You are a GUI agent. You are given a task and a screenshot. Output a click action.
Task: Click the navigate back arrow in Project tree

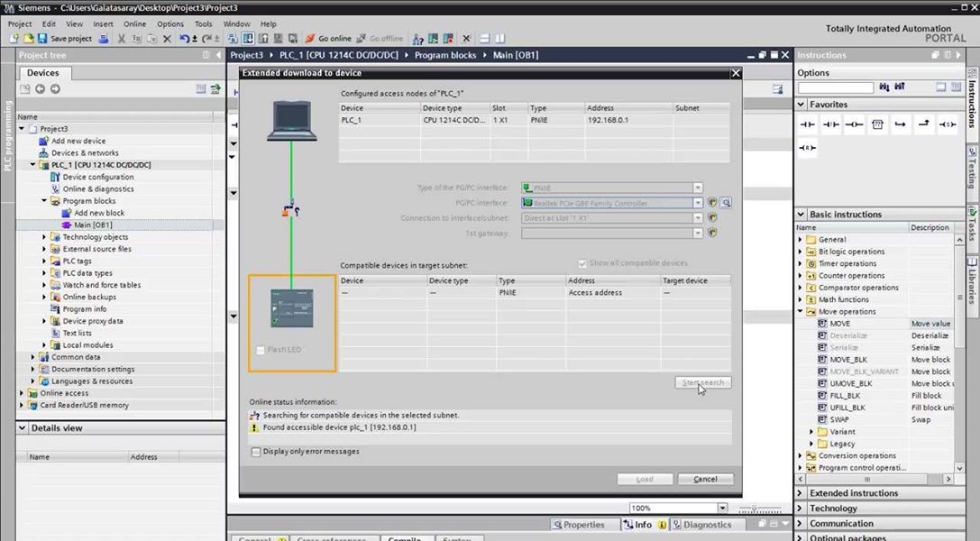coord(40,89)
